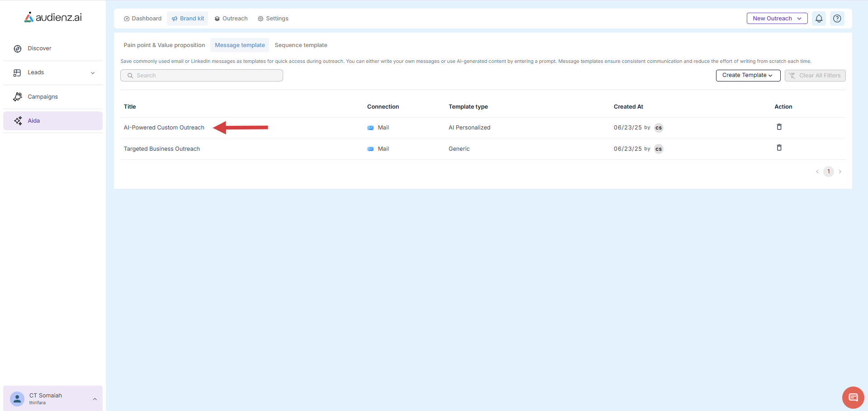The height and width of the screenshot is (411, 868).
Task: Click the magnifier icon in Search
Action: coord(130,76)
